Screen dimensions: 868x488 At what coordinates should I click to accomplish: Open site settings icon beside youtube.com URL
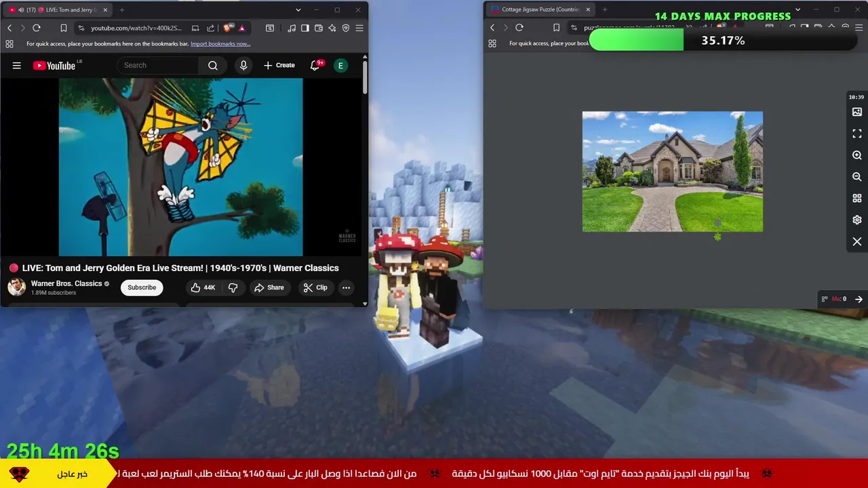click(81, 28)
